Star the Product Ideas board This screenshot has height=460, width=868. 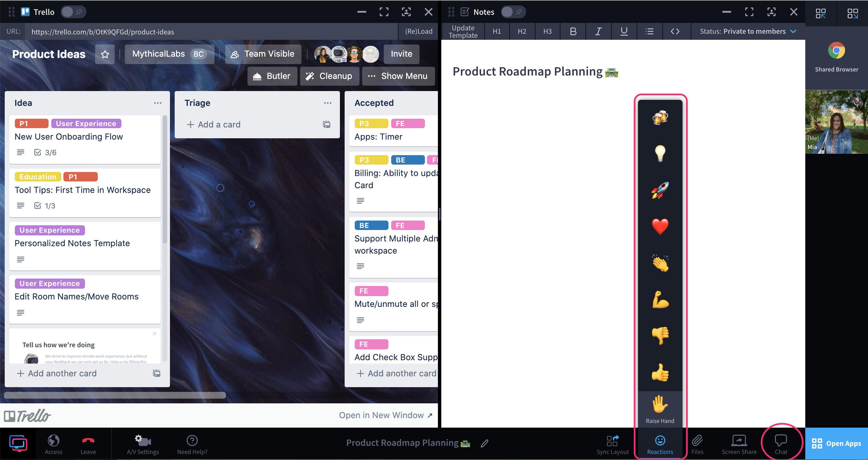105,54
